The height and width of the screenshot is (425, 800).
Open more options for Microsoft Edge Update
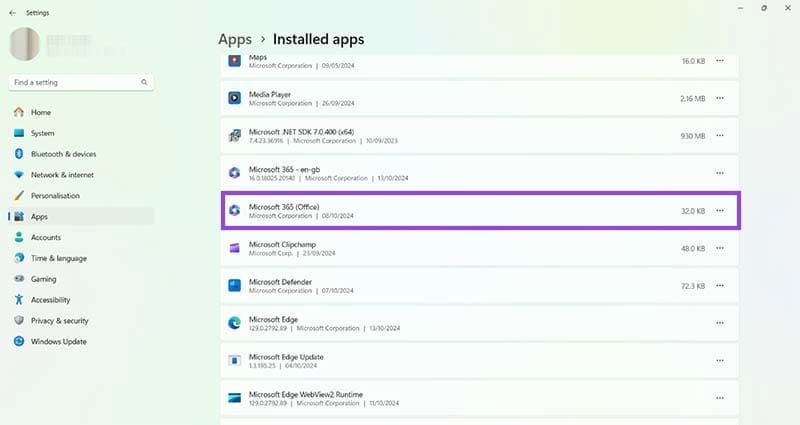[x=720, y=361]
